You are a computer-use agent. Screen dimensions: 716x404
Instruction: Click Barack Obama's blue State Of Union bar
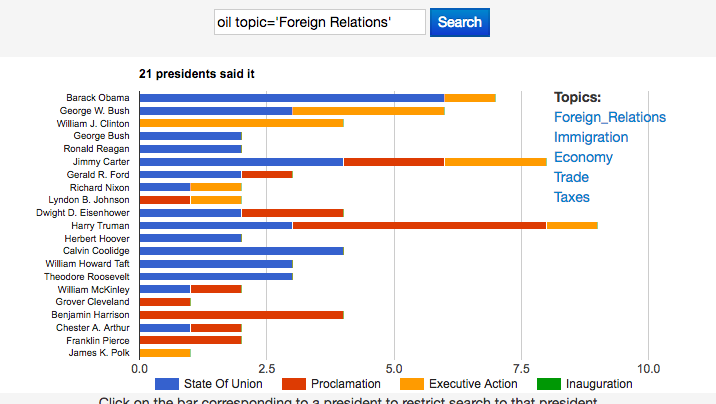click(x=291, y=98)
